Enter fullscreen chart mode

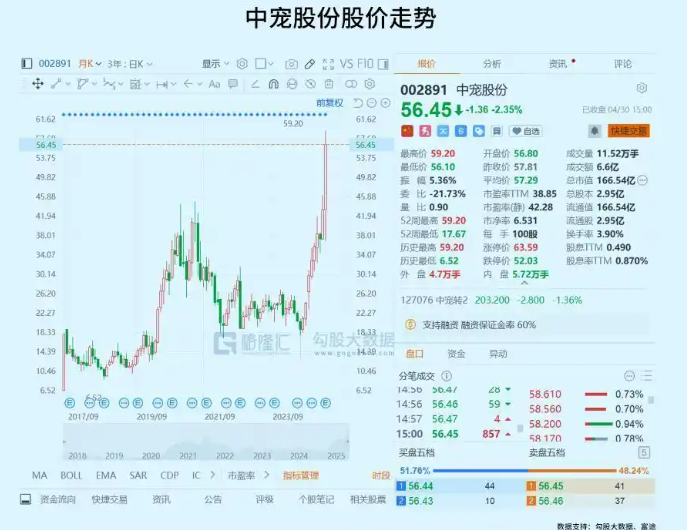(328, 64)
